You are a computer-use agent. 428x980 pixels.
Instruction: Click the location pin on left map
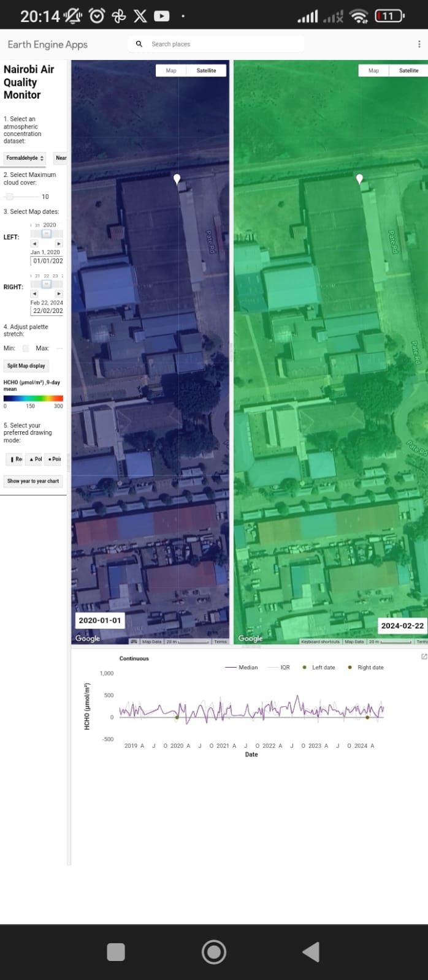177,179
